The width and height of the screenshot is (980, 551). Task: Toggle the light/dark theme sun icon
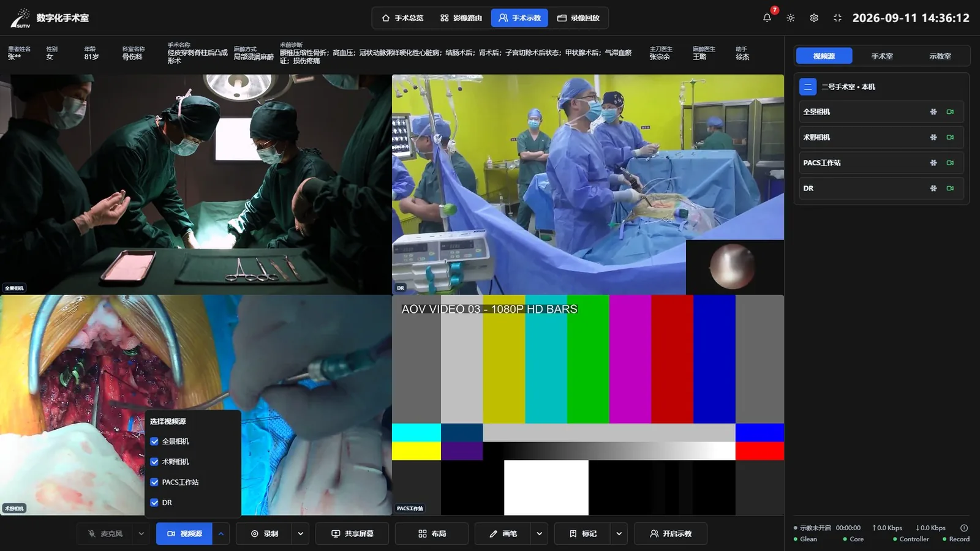coord(791,18)
